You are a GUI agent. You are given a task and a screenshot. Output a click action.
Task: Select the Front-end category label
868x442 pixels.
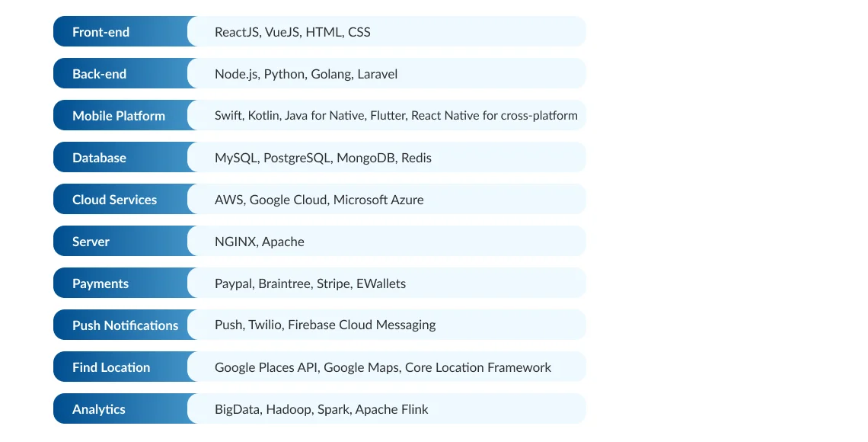101,32
